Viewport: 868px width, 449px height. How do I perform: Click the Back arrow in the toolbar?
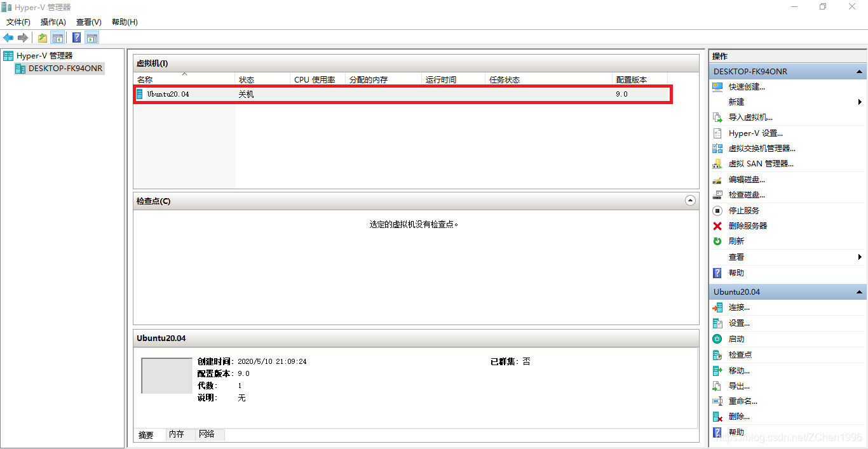8,37
